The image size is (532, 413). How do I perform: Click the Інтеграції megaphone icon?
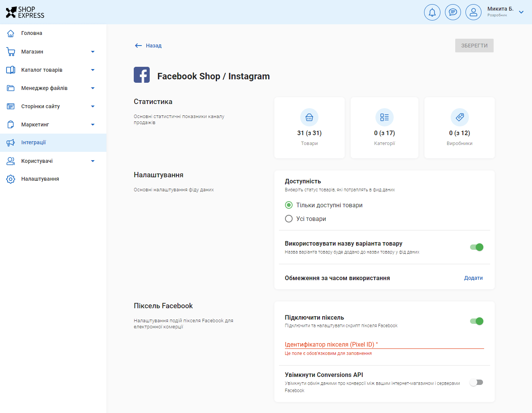[11, 143]
